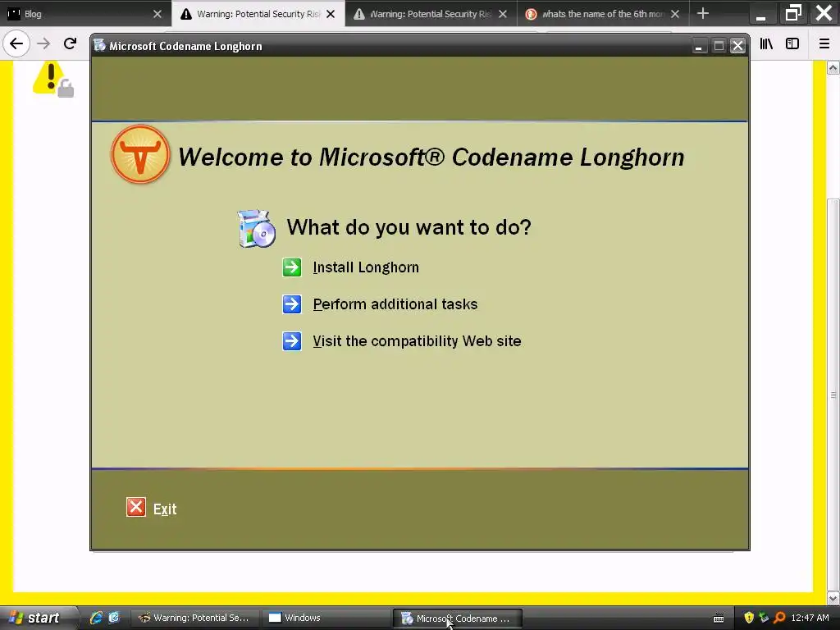Launch Internet Explorer from quick launch
The height and width of the screenshot is (630, 840).
96,618
